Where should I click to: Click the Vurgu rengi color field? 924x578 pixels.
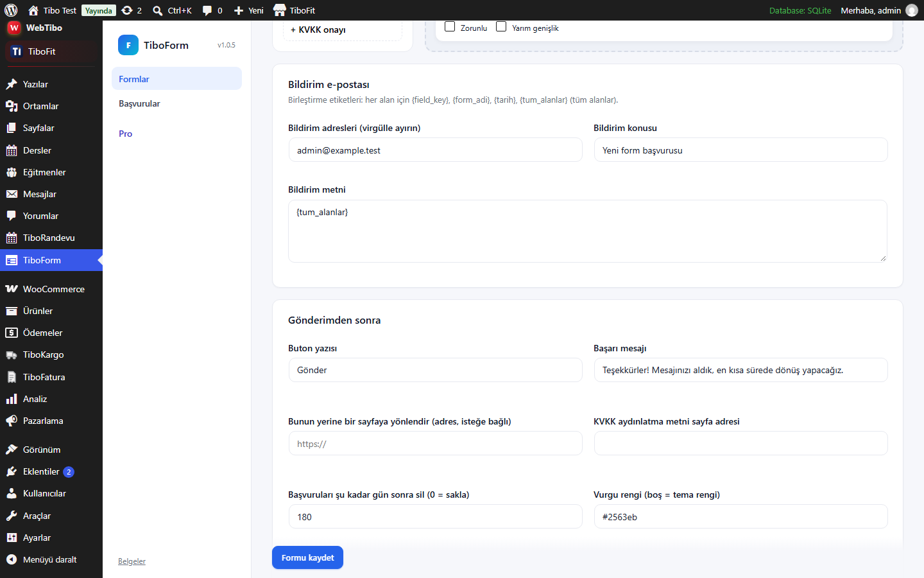coord(740,516)
